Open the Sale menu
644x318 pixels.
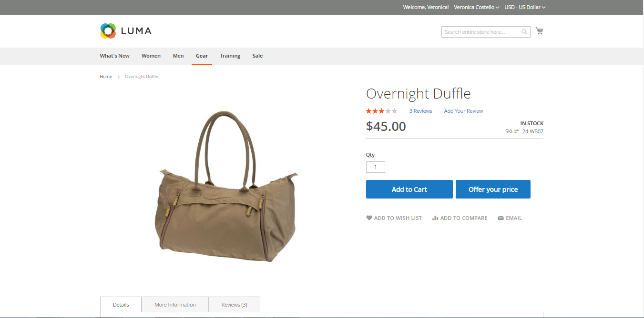(x=257, y=56)
